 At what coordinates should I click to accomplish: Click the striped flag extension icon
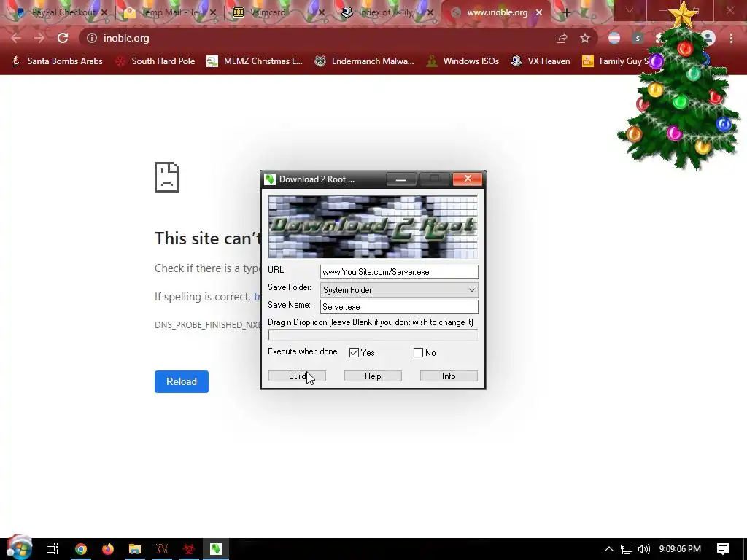[x=614, y=38]
